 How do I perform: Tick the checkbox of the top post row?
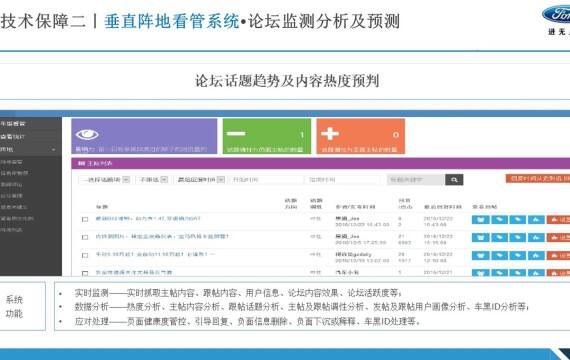85,219
